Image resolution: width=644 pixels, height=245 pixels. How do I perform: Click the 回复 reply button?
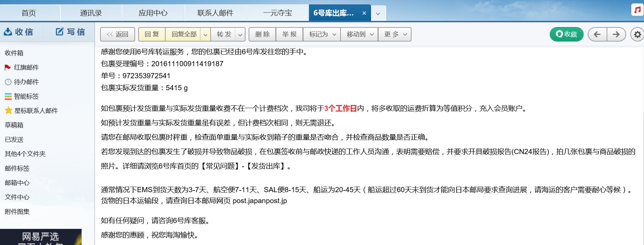[x=152, y=34]
